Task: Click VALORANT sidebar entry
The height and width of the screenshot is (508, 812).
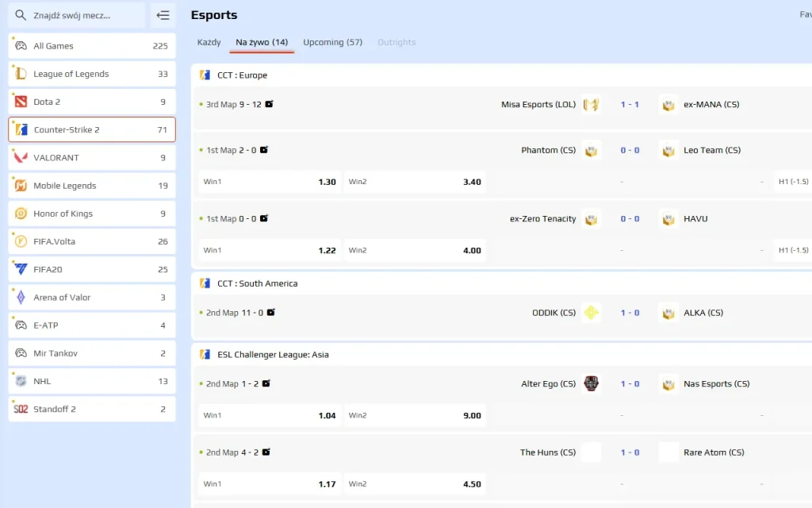Action: [92, 158]
